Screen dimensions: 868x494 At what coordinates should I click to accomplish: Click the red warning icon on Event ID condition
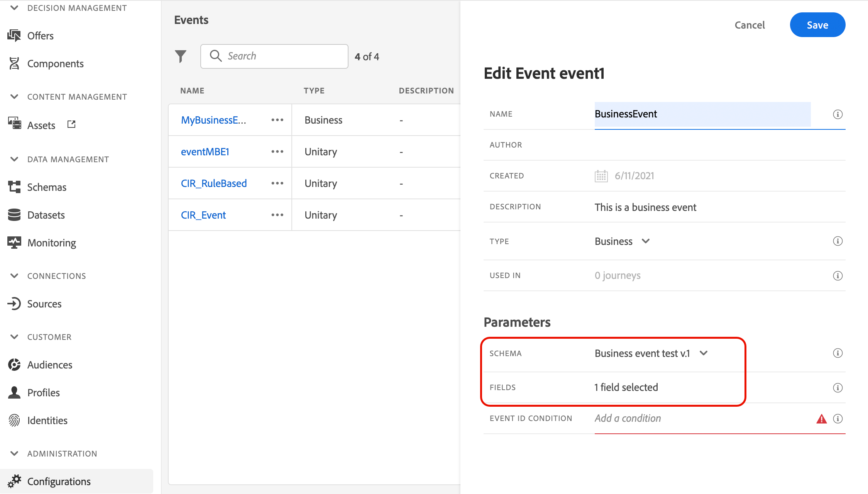[821, 419]
